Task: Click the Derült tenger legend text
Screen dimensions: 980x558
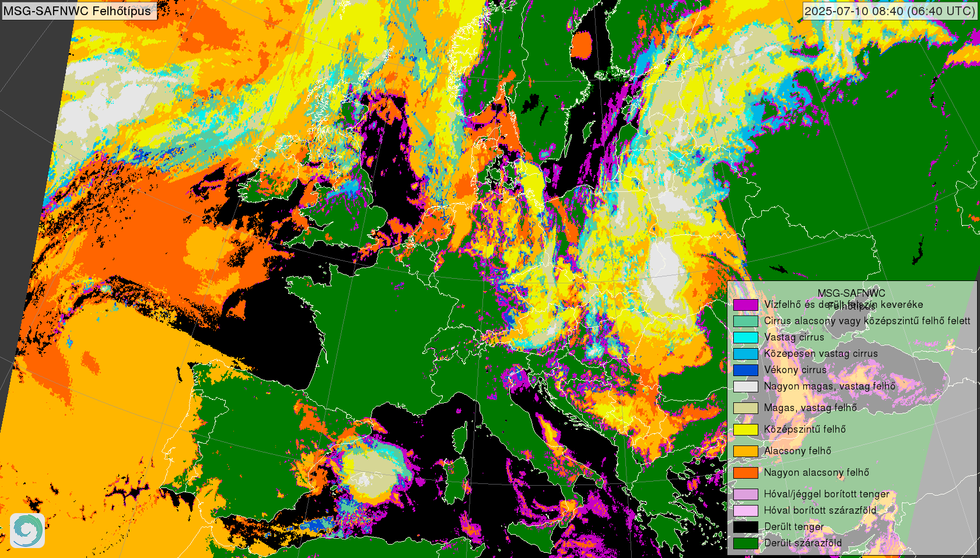Action: point(794,527)
